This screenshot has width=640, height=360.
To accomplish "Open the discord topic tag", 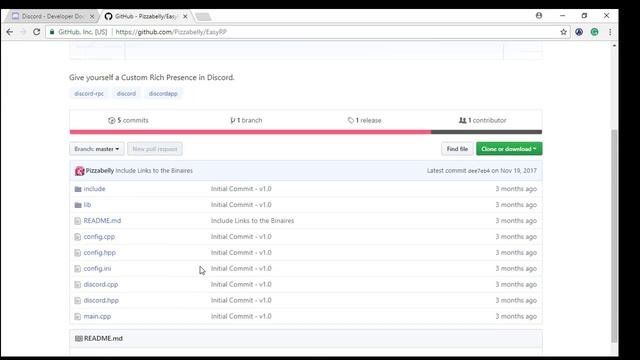I will (x=126, y=93).
